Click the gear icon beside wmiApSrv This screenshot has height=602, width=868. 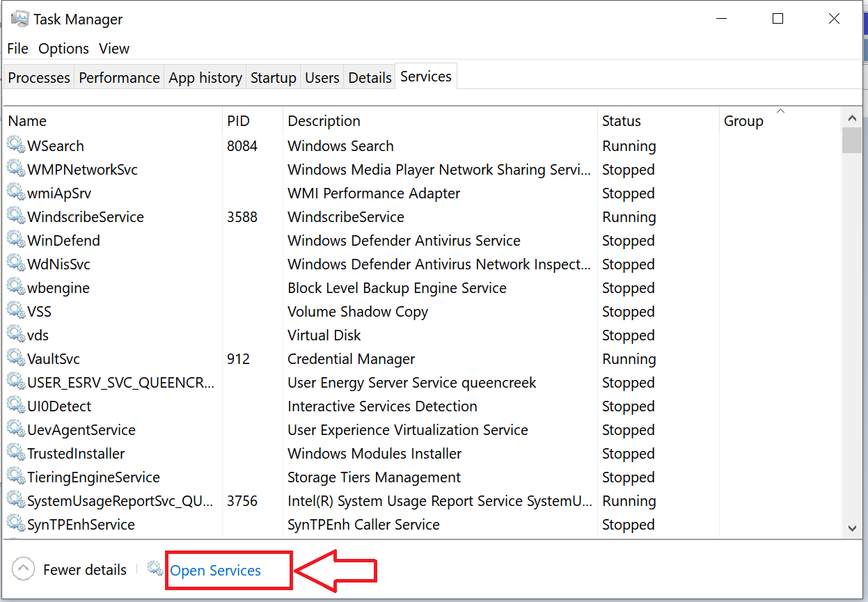point(16,192)
